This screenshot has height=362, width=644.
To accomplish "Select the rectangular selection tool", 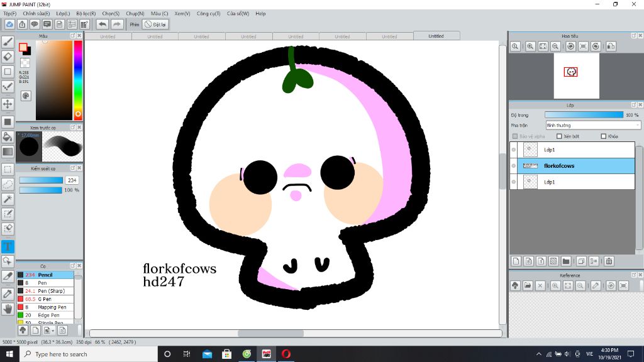I will point(8,169).
